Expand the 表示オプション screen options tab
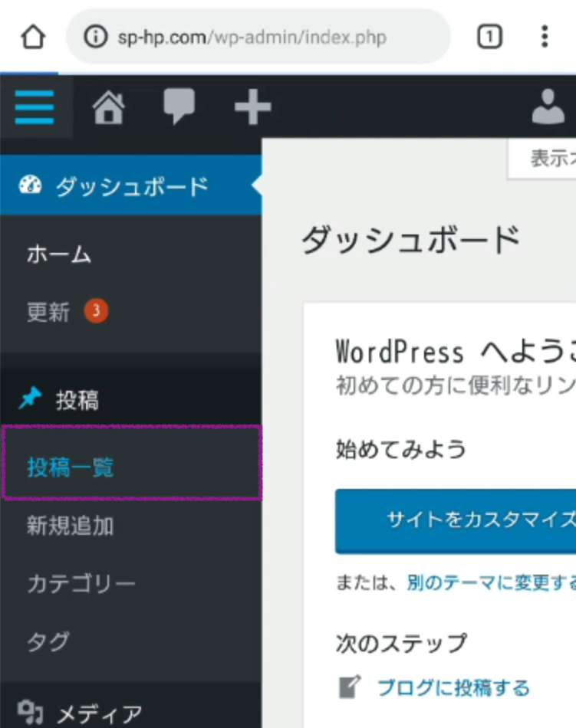The image size is (576, 728). (546, 159)
